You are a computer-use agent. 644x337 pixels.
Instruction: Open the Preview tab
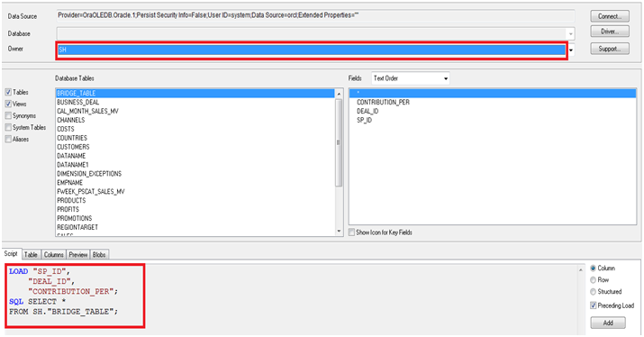coord(78,255)
